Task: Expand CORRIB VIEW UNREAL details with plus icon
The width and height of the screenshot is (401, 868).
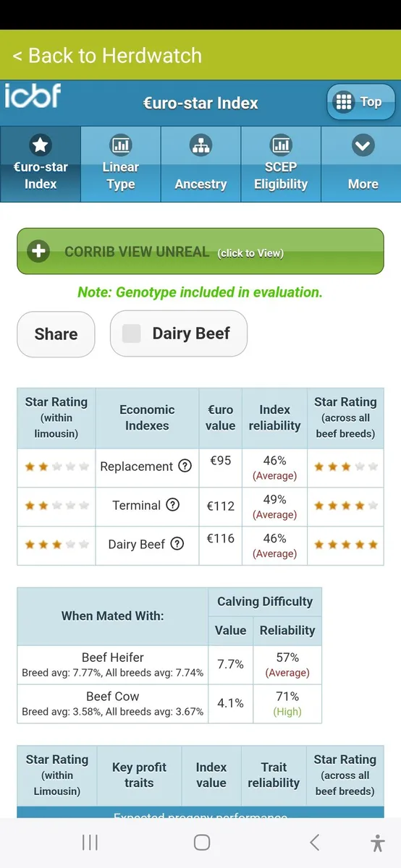Action: pyautogui.click(x=38, y=252)
